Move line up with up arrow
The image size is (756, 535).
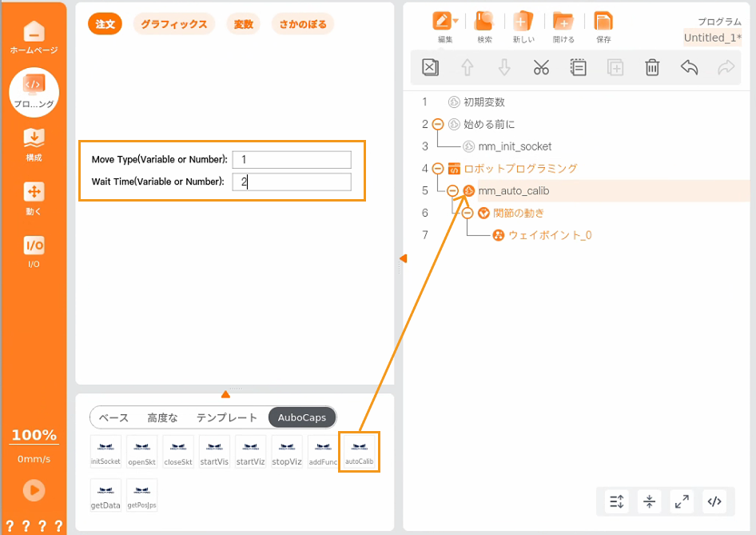[x=468, y=67]
